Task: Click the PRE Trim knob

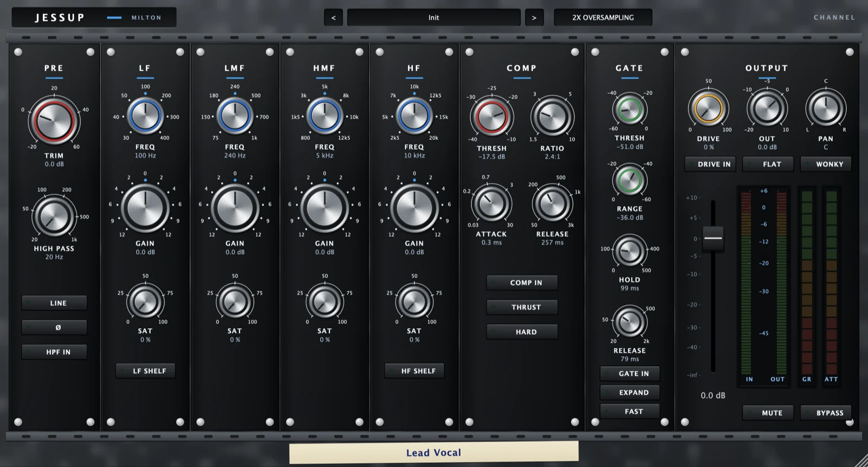Action: coord(54,120)
